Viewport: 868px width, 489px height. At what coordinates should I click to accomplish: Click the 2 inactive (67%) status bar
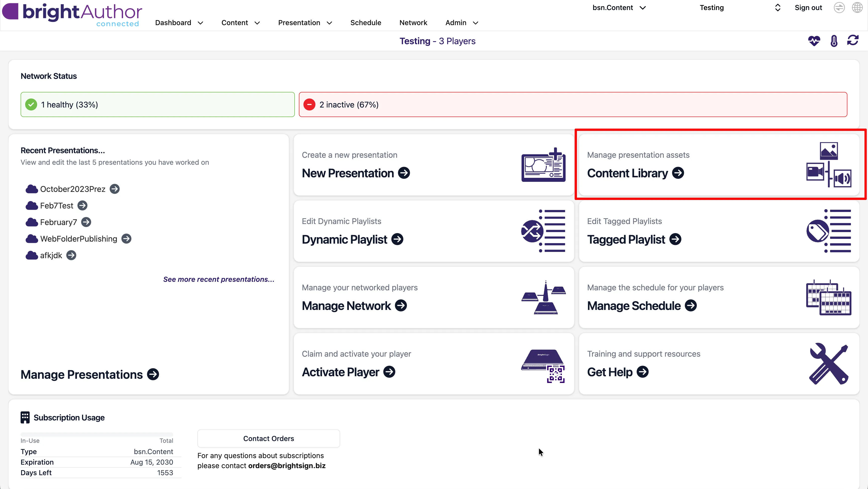pyautogui.click(x=573, y=104)
